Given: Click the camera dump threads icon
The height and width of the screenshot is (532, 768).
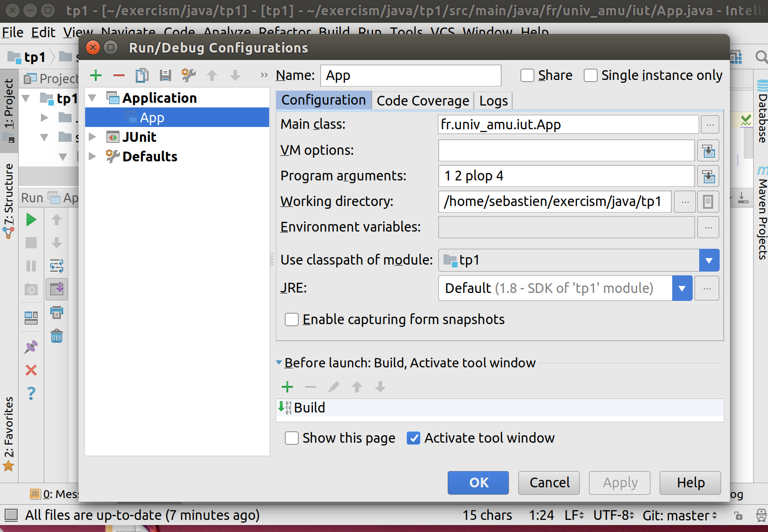Looking at the screenshot, I should pyautogui.click(x=31, y=290).
